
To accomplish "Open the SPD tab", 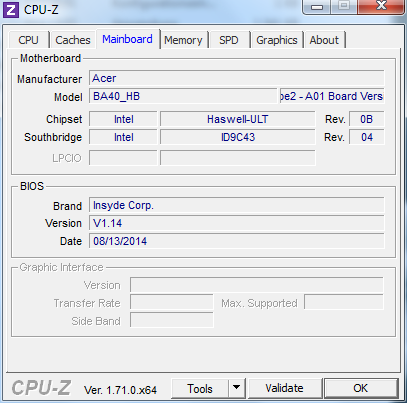I will tap(229, 40).
